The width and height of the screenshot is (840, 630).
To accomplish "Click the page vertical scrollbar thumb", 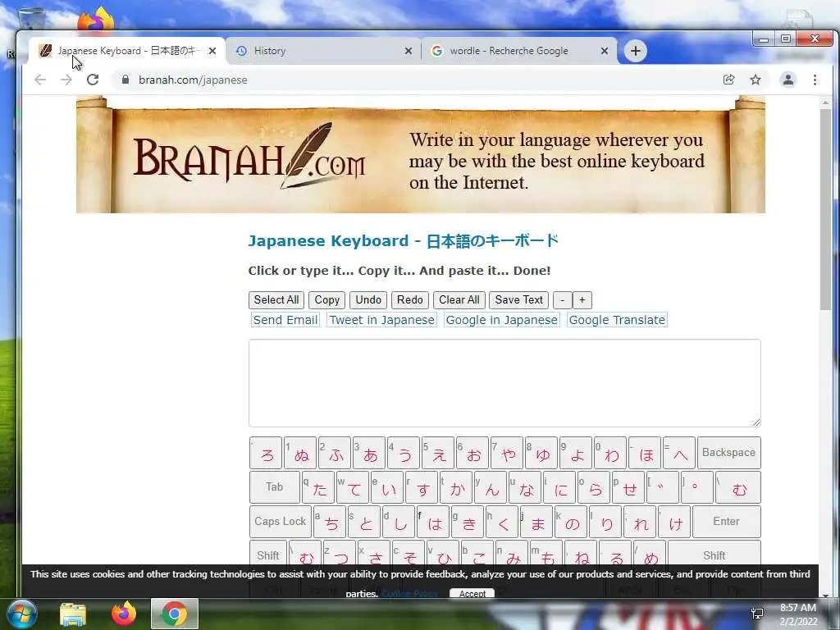I will [x=825, y=209].
